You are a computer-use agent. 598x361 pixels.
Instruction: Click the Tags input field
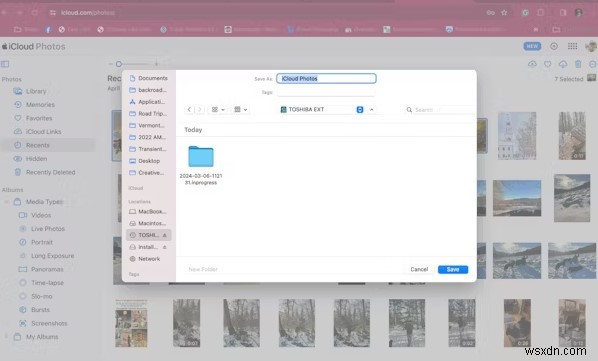tap(326, 92)
